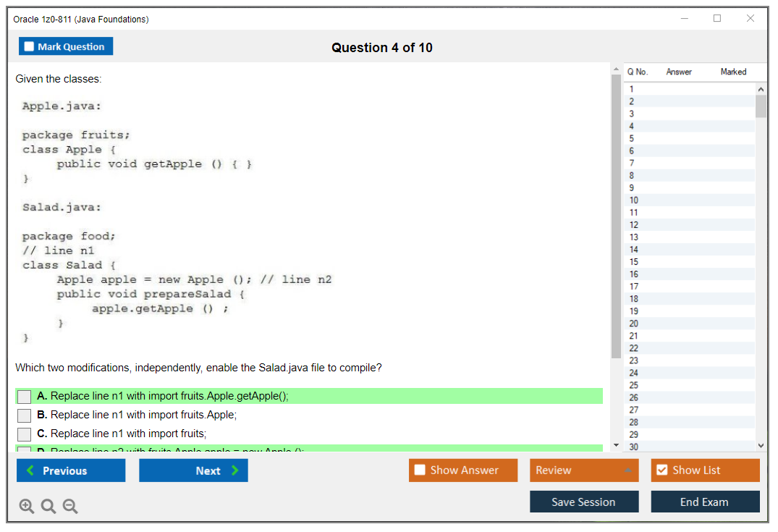This screenshot has width=778, height=532.
Task: Select answer choice B
Action: pyautogui.click(x=24, y=415)
